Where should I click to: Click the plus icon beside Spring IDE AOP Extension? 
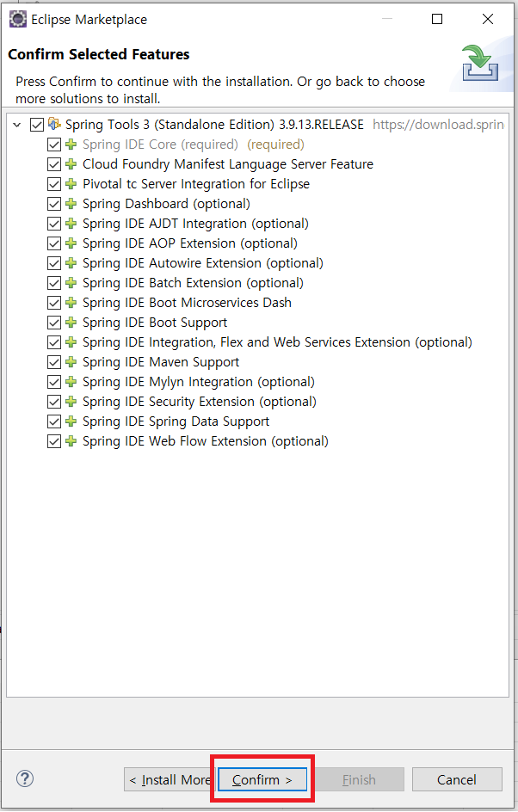click(x=71, y=243)
